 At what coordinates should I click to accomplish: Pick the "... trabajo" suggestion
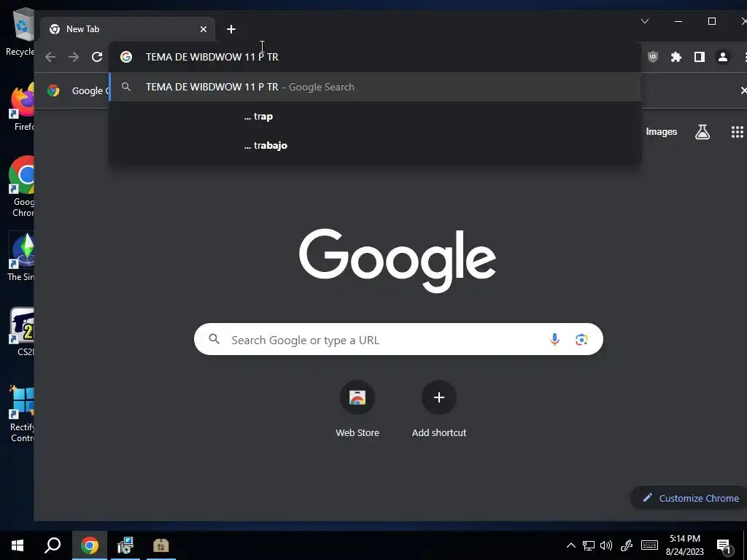tap(374, 145)
